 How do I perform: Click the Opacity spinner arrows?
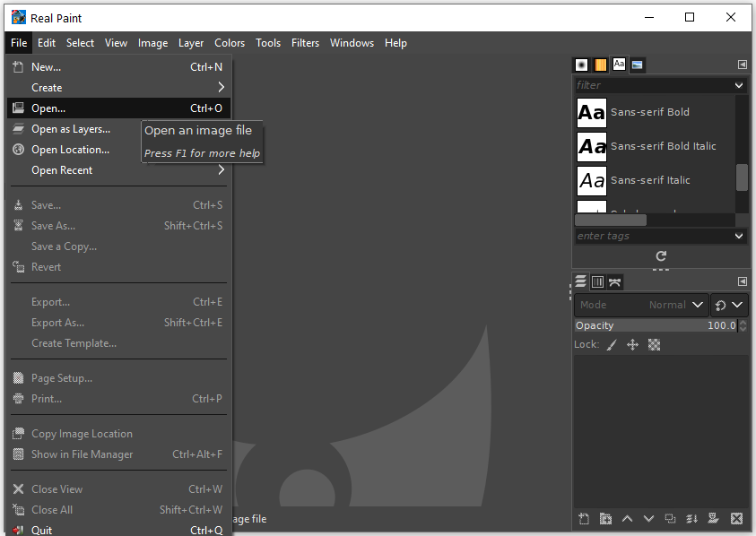(743, 326)
